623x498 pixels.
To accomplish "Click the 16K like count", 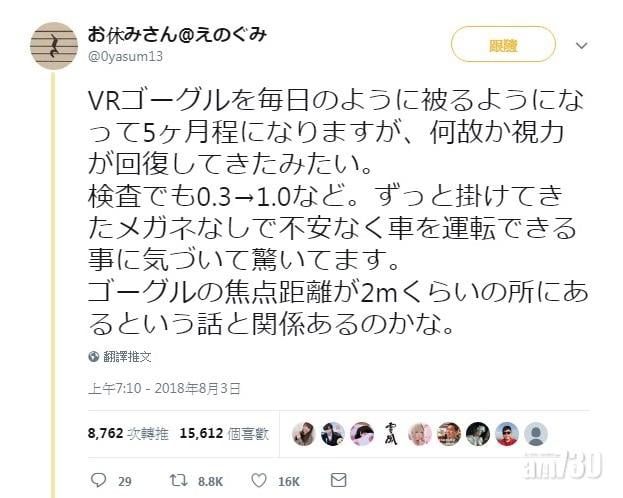I will 288,481.
